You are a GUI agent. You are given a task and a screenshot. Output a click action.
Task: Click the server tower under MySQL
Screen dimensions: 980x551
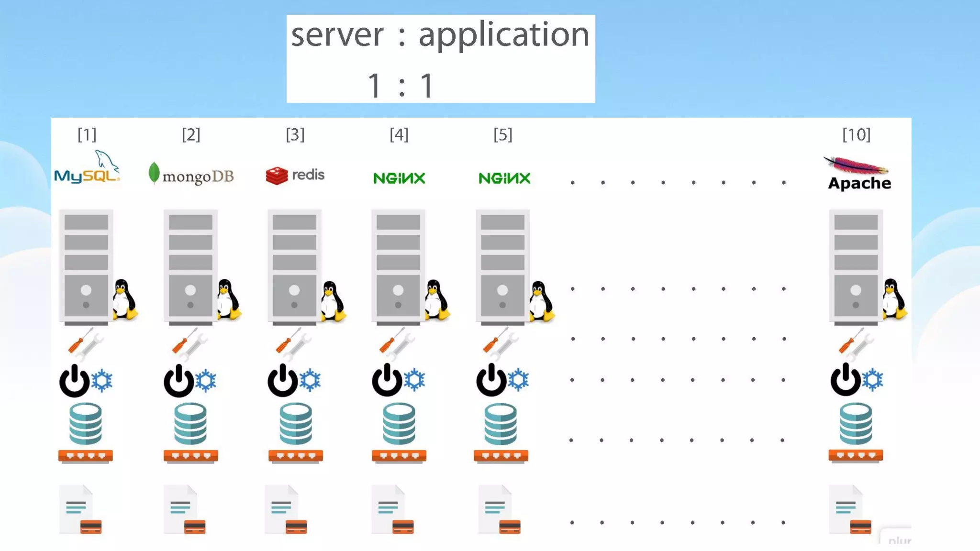point(86,266)
